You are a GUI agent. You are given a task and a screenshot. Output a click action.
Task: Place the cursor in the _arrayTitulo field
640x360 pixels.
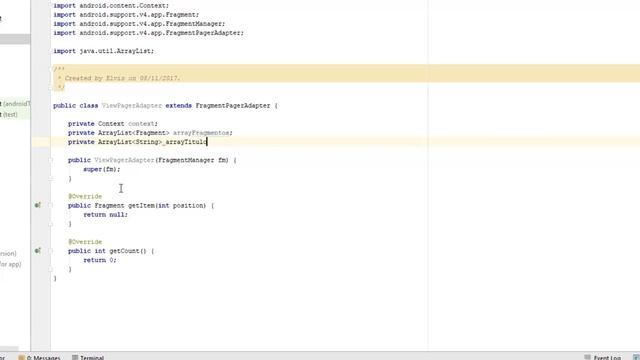click(184, 142)
